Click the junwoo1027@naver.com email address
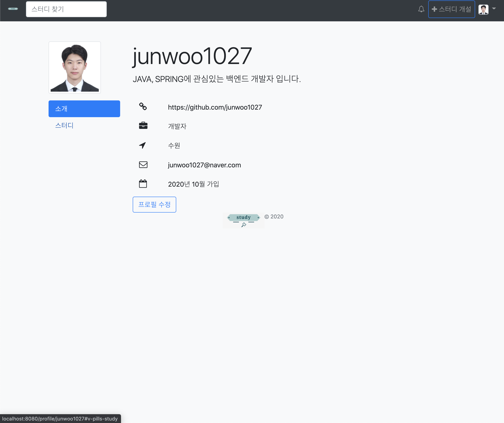Image resolution: width=504 pixels, height=423 pixels. (x=204, y=165)
